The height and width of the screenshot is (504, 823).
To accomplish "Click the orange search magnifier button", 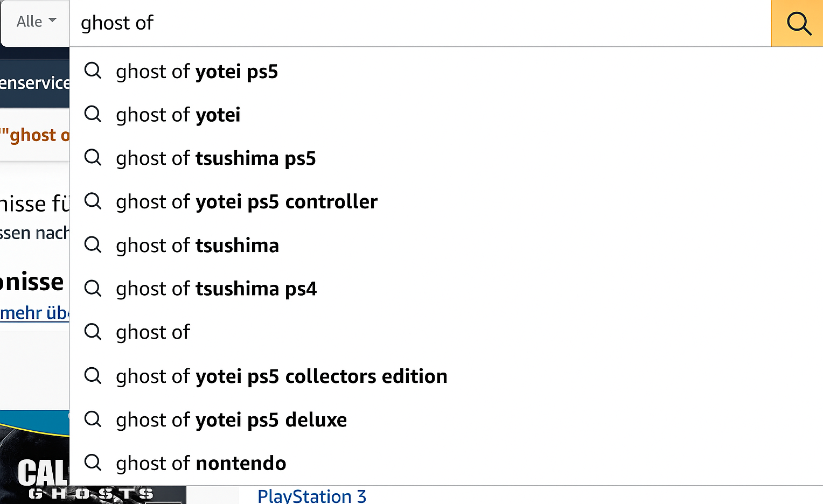I will tap(798, 24).
